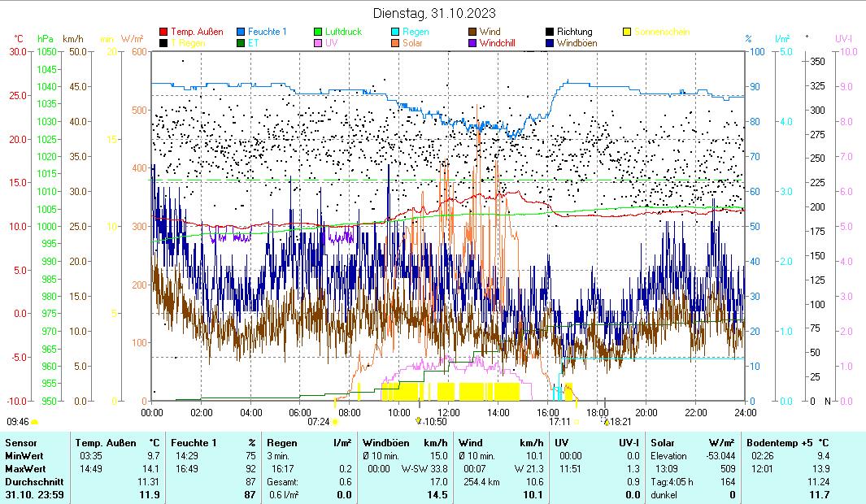Click the marker icon left of 18:21
866x504 pixels.
pos(607,422)
